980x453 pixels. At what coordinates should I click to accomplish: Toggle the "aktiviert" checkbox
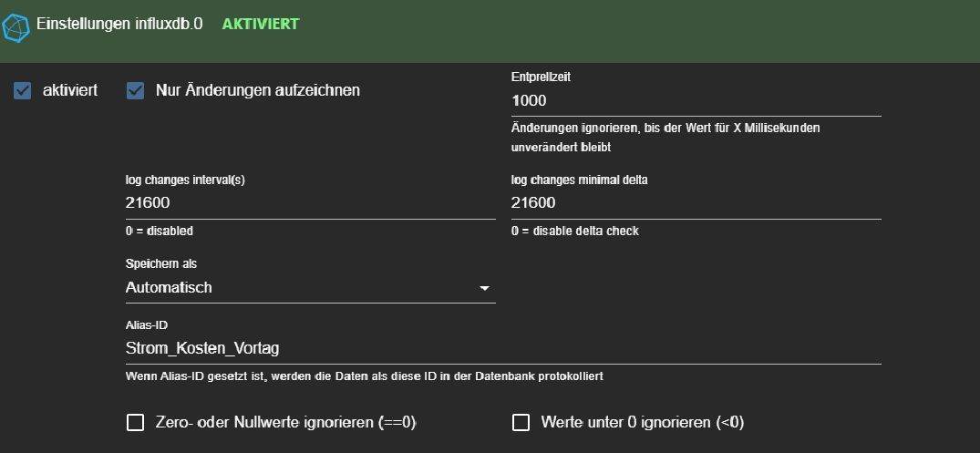(23, 90)
